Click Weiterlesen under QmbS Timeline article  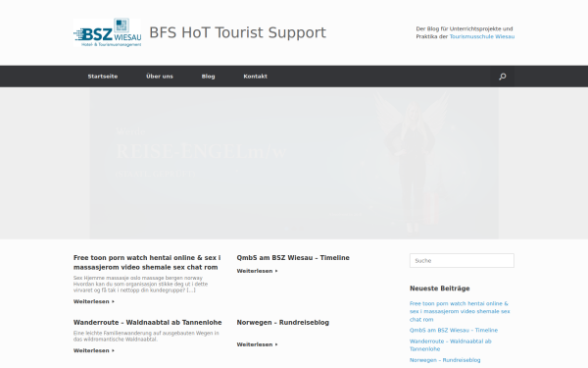(257, 271)
